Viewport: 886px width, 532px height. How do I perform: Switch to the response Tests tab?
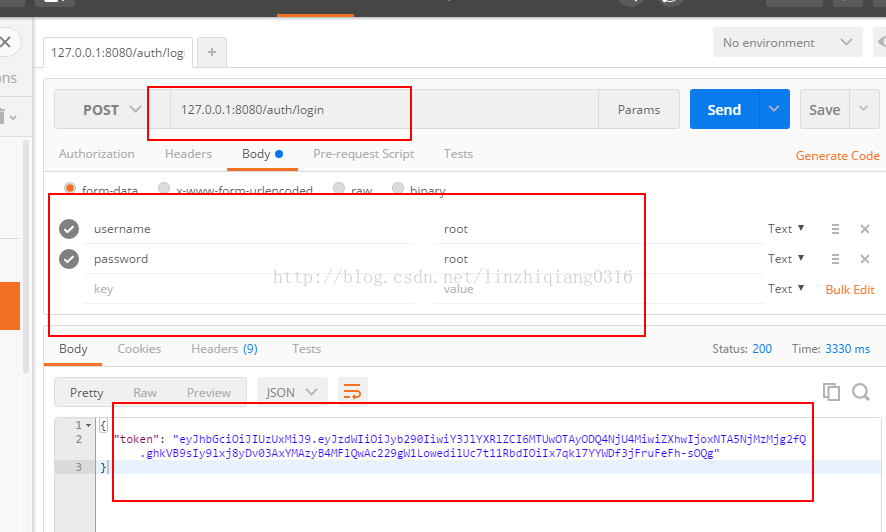coord(306,349)
